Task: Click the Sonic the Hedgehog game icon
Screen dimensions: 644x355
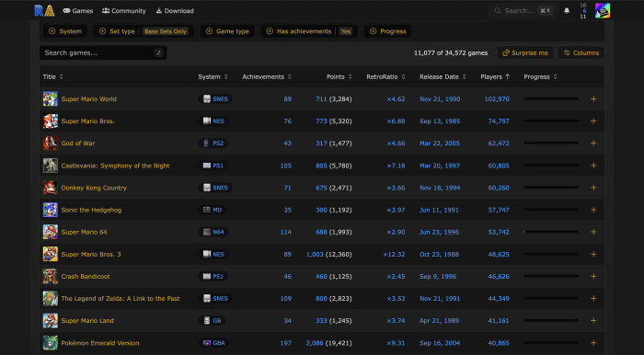Action: (x=50, y=210)
